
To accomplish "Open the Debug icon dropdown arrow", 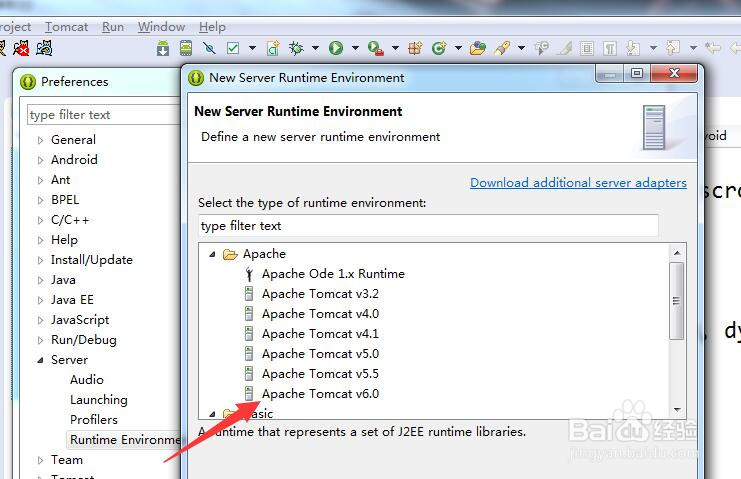I will [x=315, y=48].
